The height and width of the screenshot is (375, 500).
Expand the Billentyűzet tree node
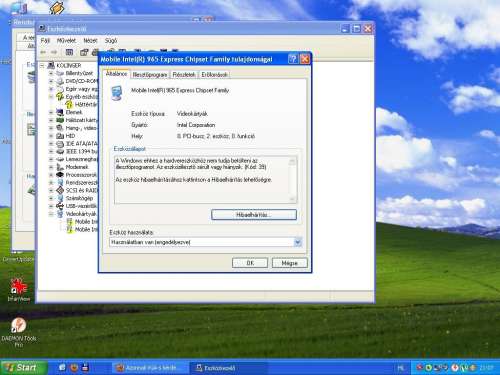click(x=51, y=73)
